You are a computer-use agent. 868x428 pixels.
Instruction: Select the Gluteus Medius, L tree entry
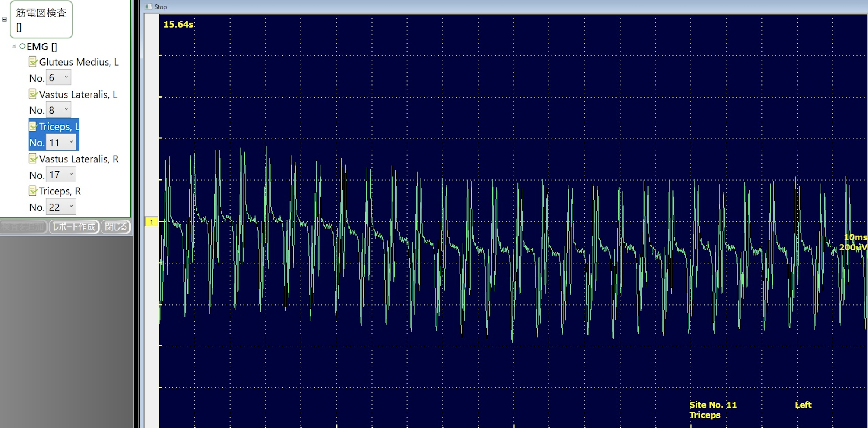click(79, 62)
